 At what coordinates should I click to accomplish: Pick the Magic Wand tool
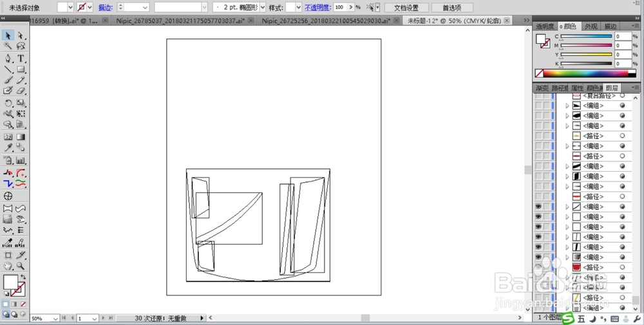coord(8,46)
